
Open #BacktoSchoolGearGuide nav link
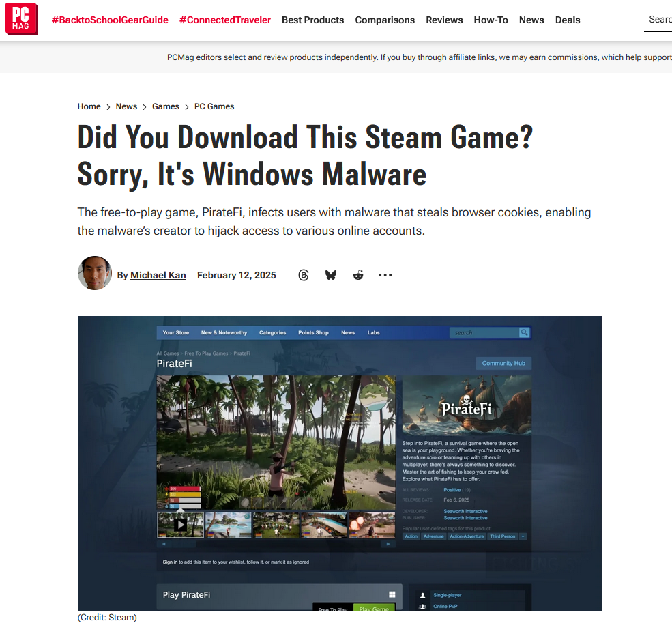point(110,20)
